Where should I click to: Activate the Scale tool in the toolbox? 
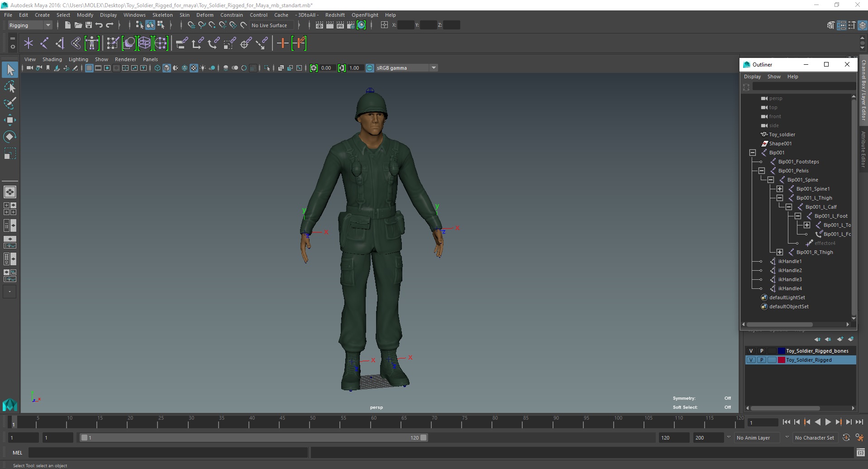pyautogui.click(x=10, y=153)
